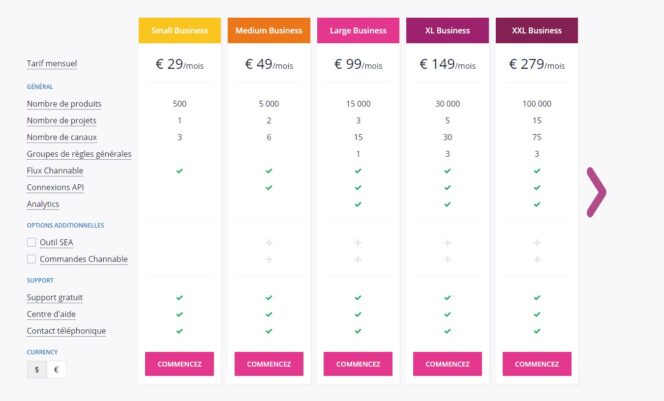The image size is (664, 401).
Task: Select the XXL Business plan header
Action: [x=537, y=31]
